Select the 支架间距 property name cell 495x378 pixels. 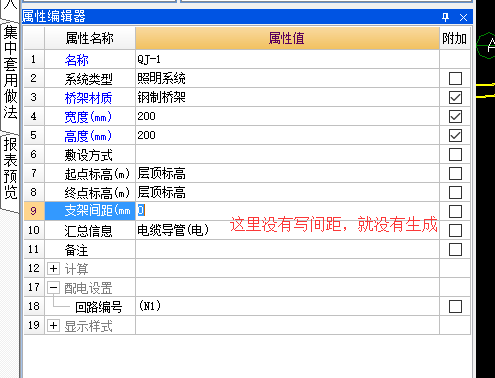tap(90, 211)
